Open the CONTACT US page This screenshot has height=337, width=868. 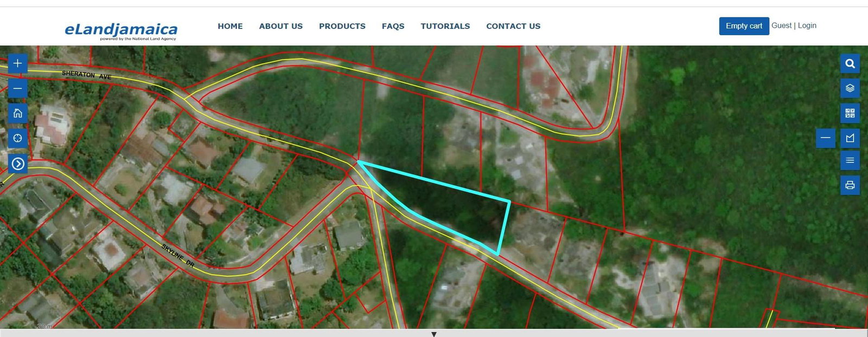coord(513,26)
